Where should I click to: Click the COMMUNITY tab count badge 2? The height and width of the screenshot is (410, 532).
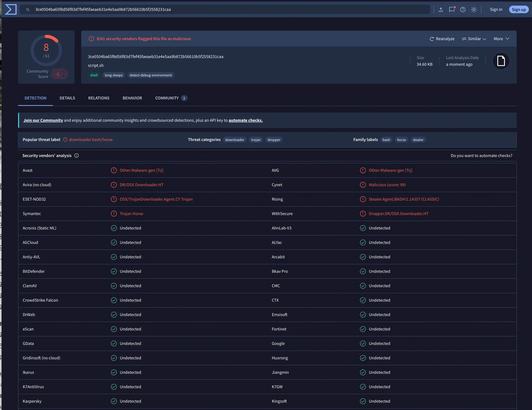click(184, 98)
